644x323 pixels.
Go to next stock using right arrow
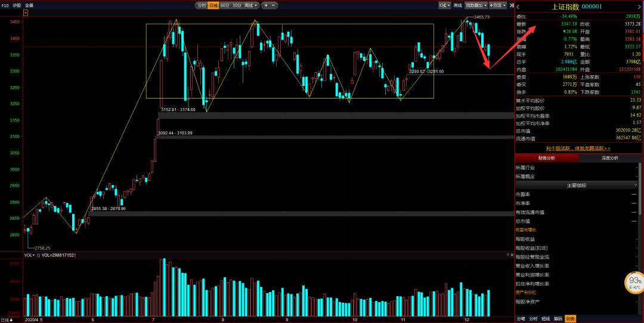click(x=639, y=7)
